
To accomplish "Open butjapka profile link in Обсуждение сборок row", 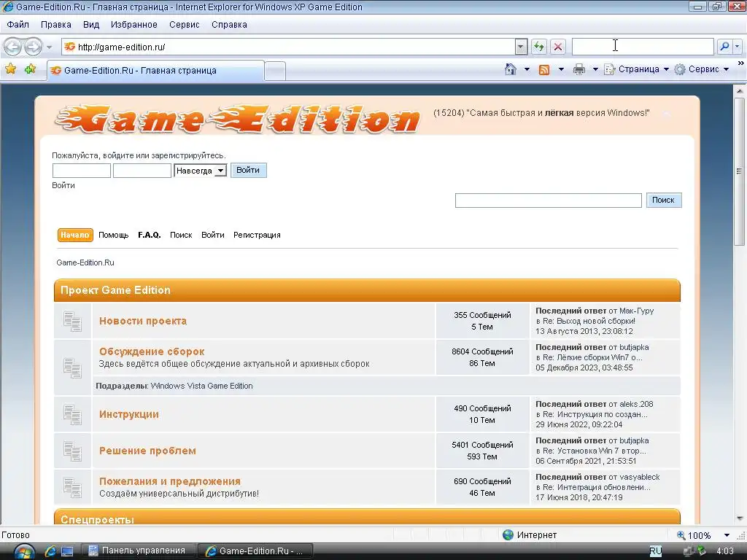I will pos(634,347).
